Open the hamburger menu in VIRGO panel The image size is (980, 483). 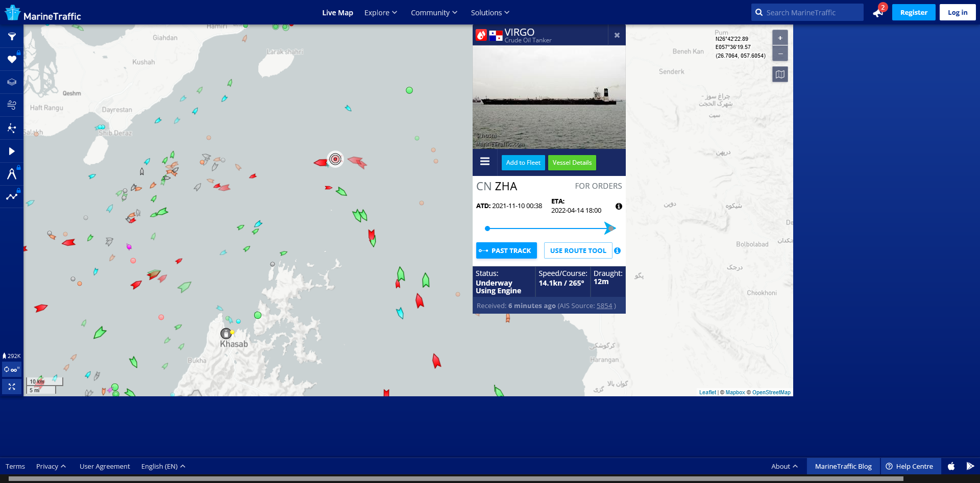pos(485,162)
